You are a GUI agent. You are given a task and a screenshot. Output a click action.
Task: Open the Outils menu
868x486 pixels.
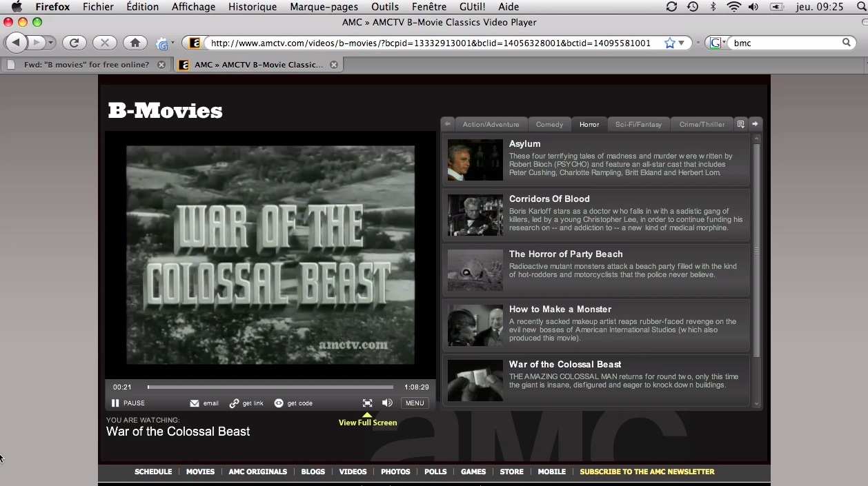coord(385,7)
